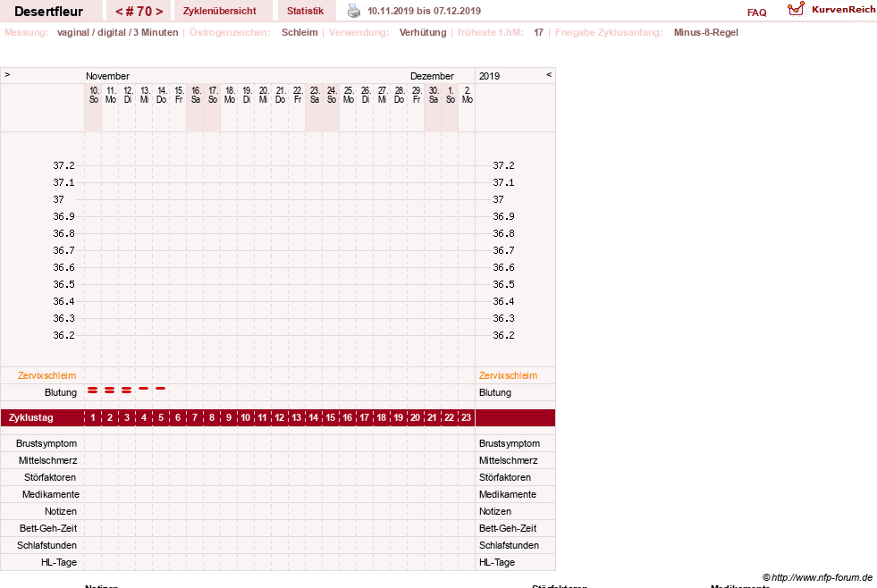This screenshot has width=877, height=588.
Task: Click the date header 2. Mo
Action: pyautogui.click(x=468, y=95)
